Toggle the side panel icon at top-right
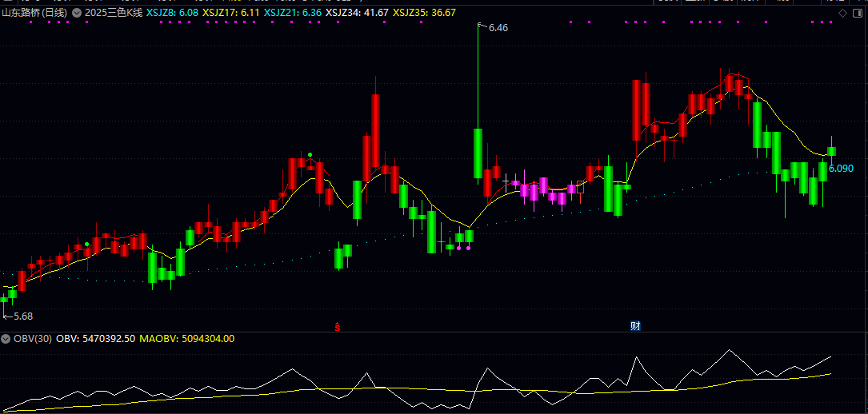868x414 pixels. pyautogui.click(x=856, y=13)
